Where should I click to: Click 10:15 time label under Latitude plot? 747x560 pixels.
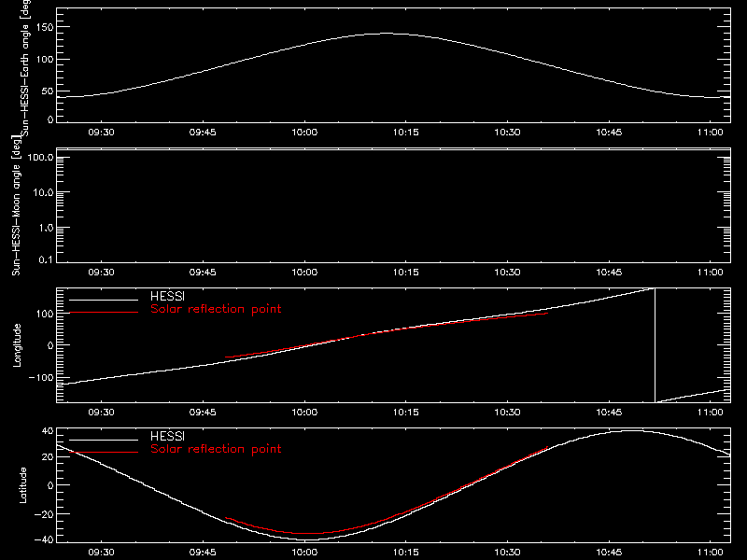406,553
